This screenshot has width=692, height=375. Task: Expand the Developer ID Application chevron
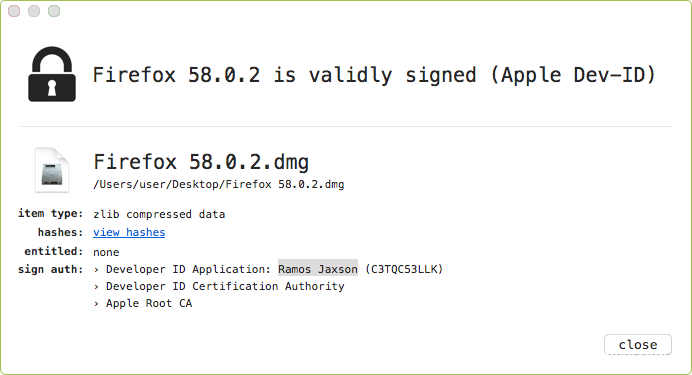point(96,270)
